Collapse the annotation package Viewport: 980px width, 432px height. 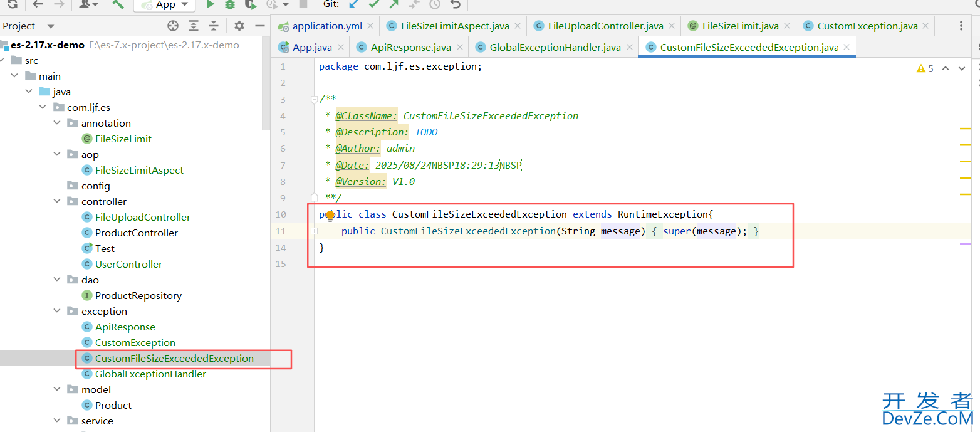[58, 123]
